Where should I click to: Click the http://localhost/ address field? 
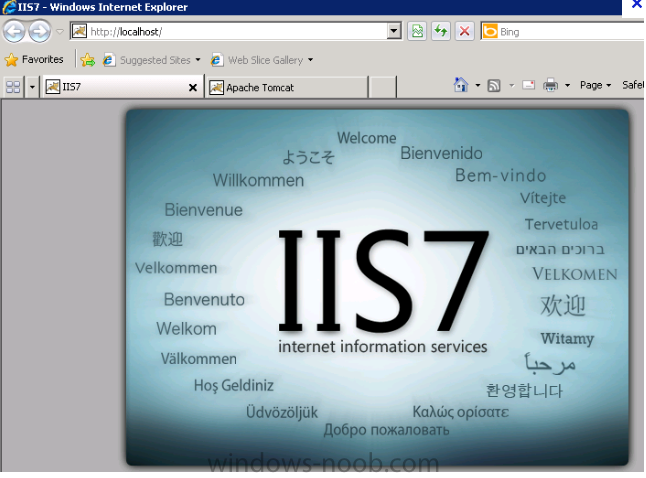tap(237, 31)
